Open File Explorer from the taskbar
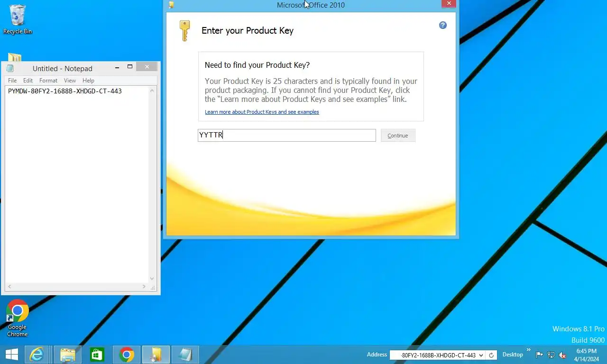Viewport: 607px width, 364px height. 68,355
